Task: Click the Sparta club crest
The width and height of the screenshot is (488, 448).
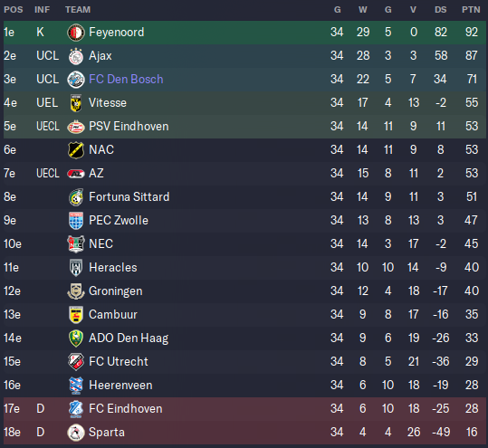Action: [76, 433]
